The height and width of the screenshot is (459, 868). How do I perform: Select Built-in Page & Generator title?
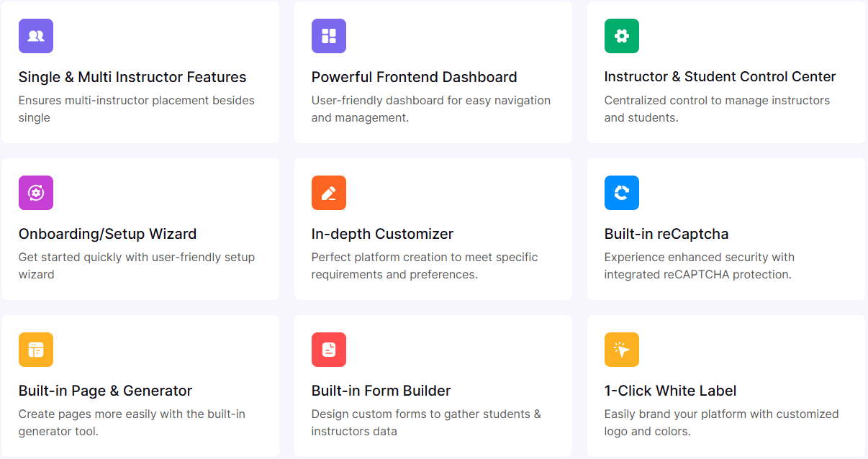(106, 391)
